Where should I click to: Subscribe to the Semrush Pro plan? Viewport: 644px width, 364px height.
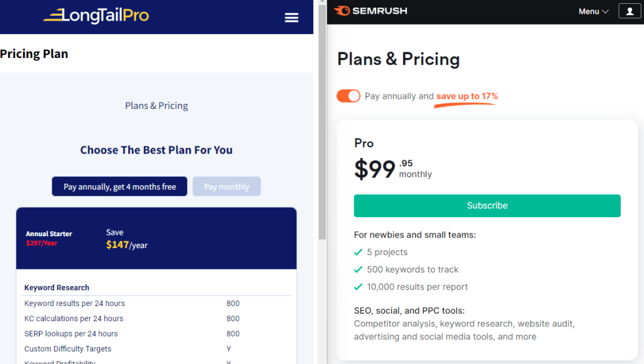tap(487, 206)
